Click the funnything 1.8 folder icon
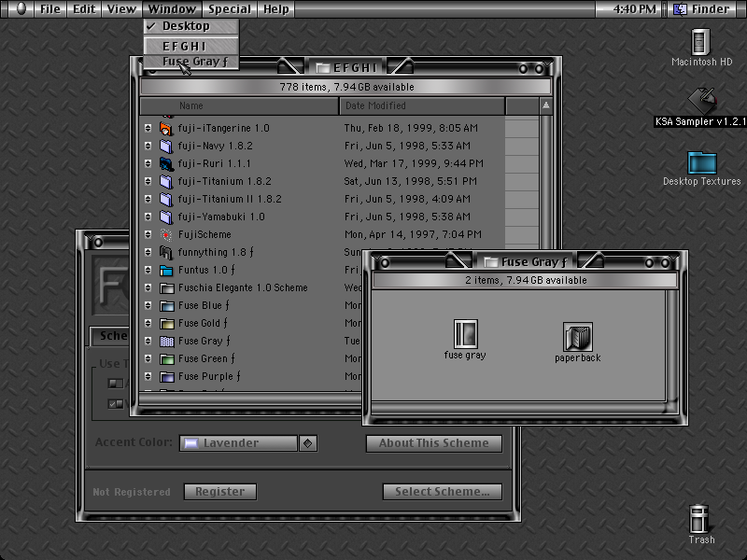The height and width of the screenshot is (560, 747). point(166,252)
